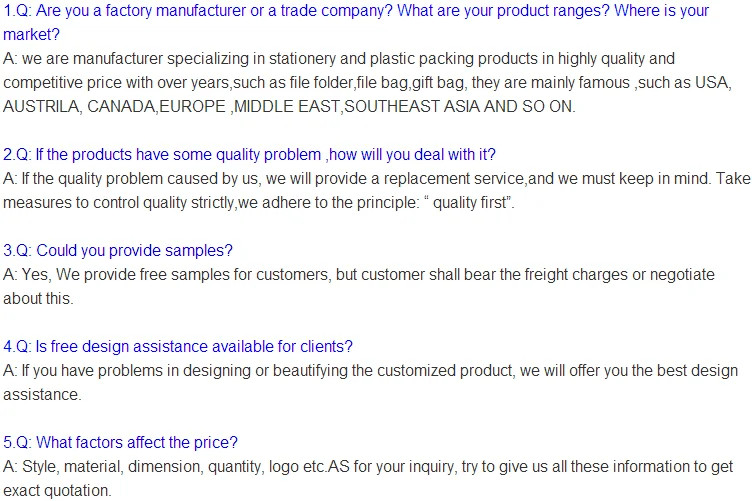Click the answer line starting "A: If the quality problem"

tap(375, 178)
